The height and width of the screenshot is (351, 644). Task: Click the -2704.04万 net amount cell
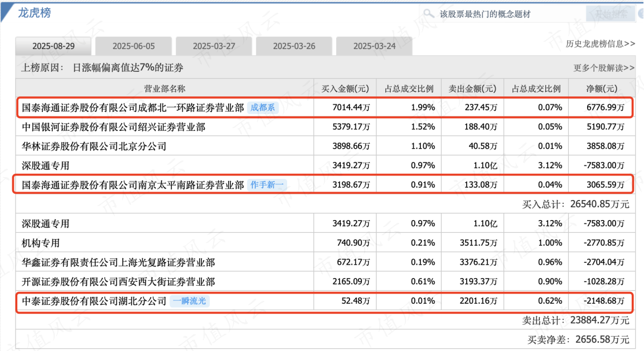[604, 262]
